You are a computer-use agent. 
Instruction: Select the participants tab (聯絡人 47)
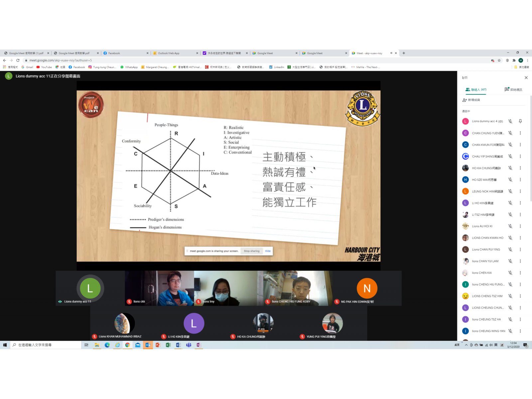[476, 89]
